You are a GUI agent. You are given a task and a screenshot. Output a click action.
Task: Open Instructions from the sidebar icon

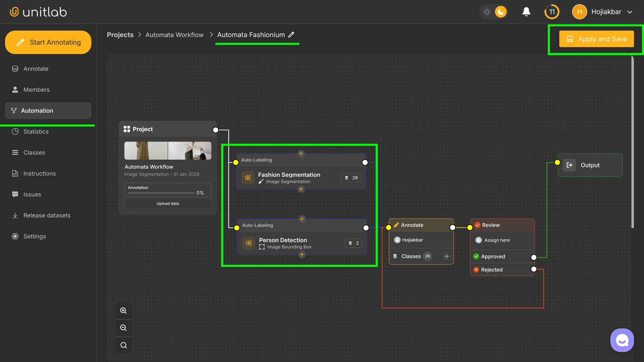point(15,173)
